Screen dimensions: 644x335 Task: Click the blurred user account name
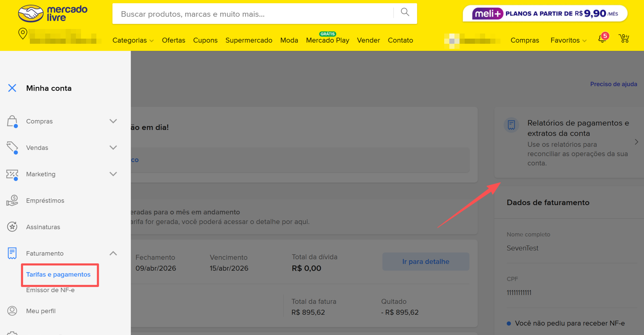472,40
